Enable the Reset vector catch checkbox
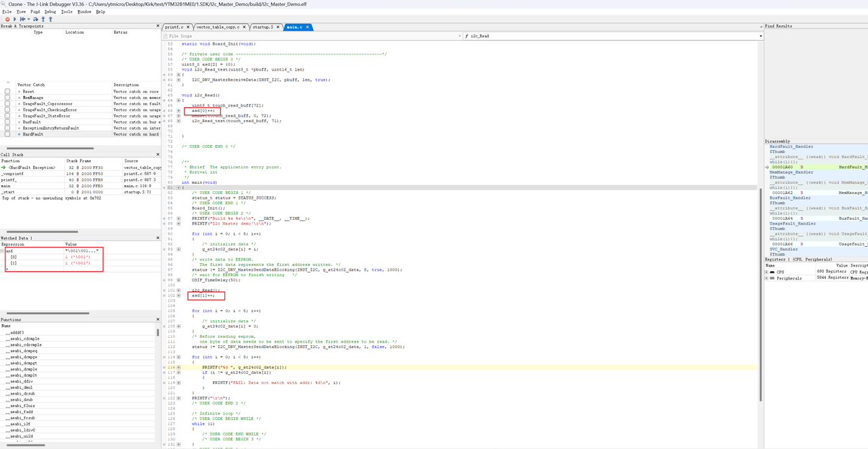Image resolution: width=868 pixels, height=449 pixels. [x=7, y=92]
